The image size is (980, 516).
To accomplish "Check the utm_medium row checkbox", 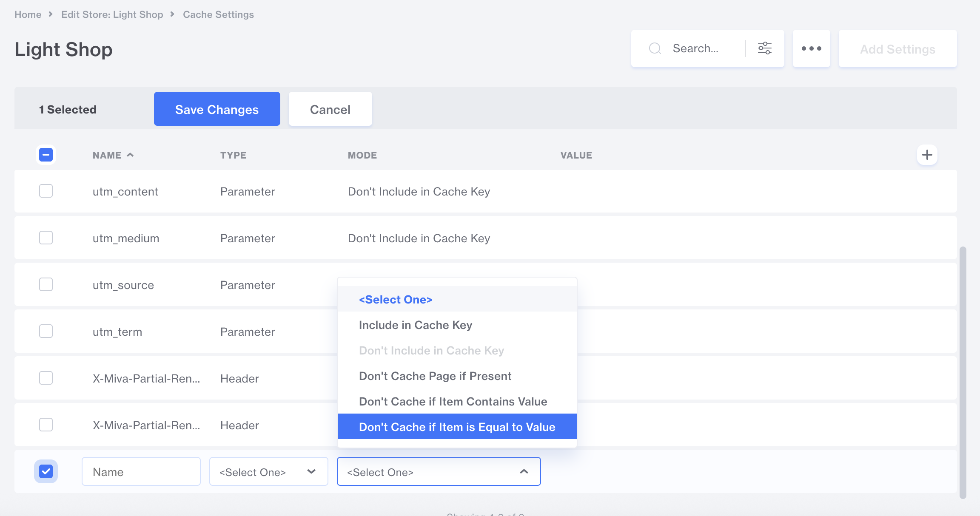I will (x=46, y=238).
